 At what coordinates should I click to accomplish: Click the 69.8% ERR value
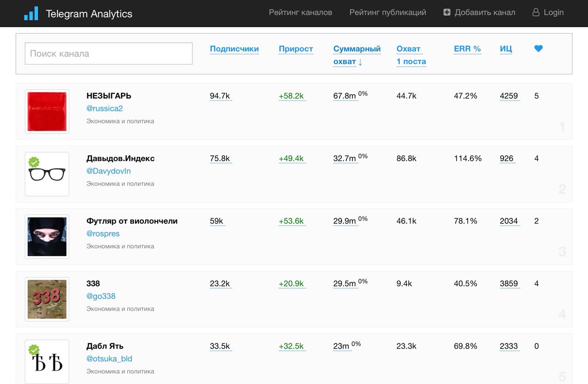click(x=465, y=346)
